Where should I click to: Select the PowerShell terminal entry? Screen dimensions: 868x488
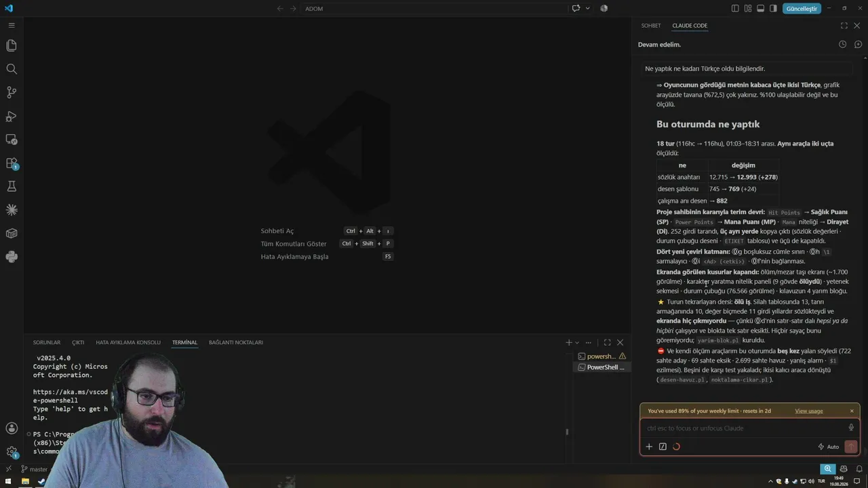click(601, 367)
